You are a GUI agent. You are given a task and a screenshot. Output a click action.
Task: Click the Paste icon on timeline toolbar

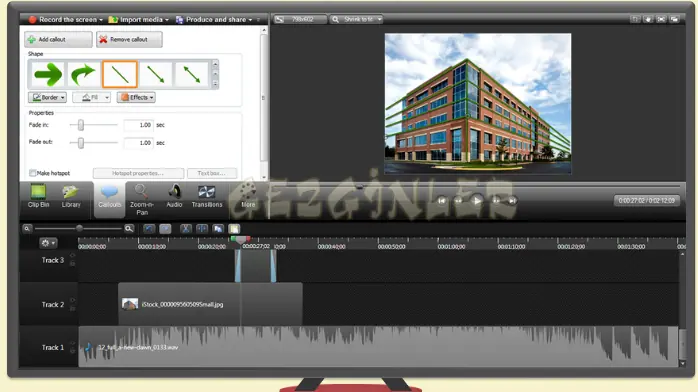pyautogui.click(x=234, y=229)
